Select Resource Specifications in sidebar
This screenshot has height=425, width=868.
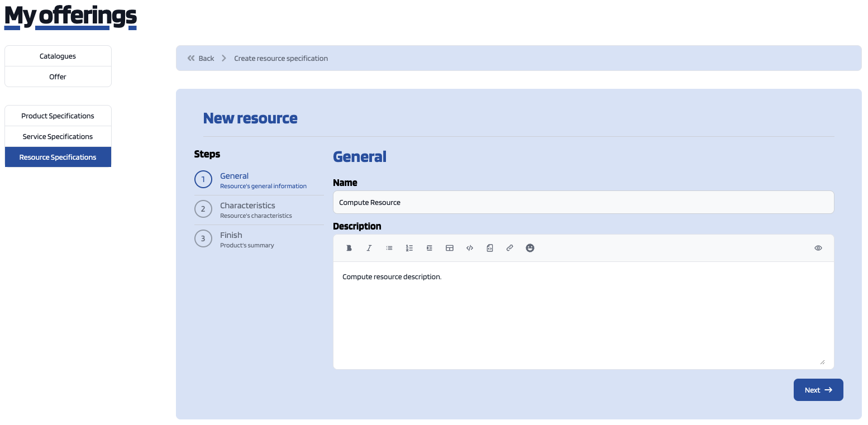[x=58, y=157]
